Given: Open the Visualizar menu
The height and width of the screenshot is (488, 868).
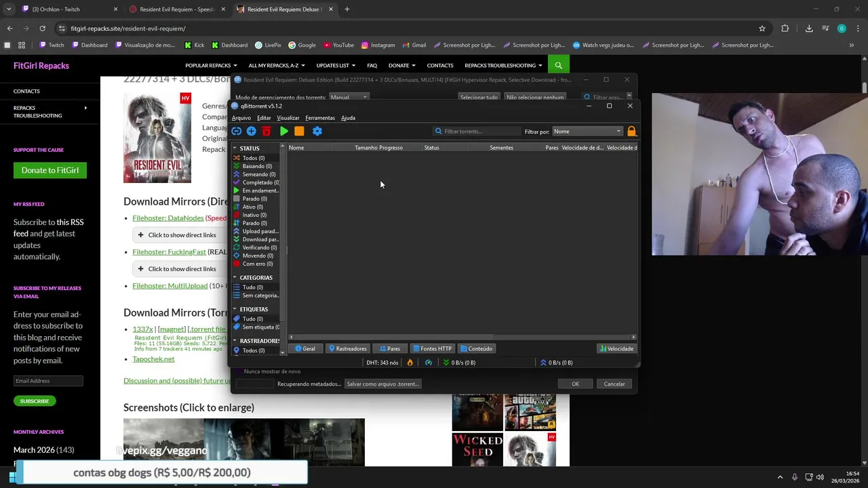Looking at the screenshot, I should (x=288, y=118).
